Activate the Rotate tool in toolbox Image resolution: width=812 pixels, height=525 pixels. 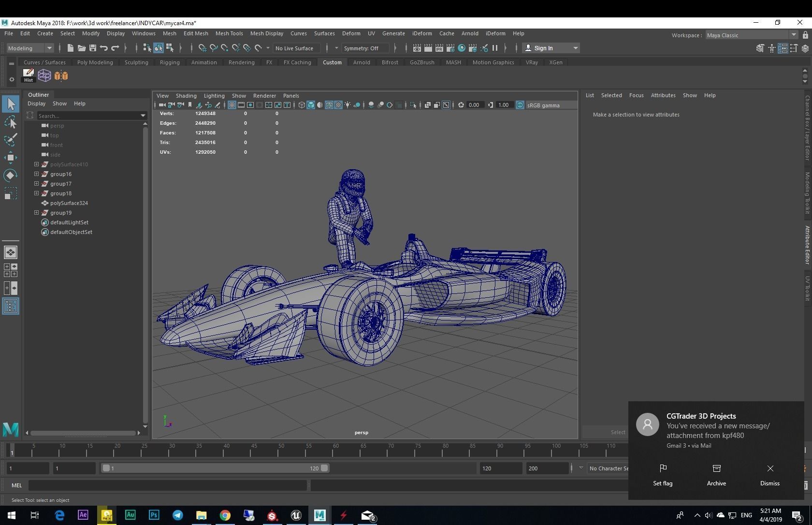pos(11,175)
